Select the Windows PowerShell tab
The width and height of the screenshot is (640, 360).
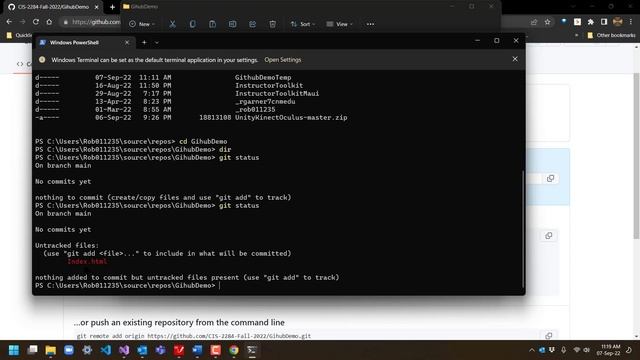[84, 42]
